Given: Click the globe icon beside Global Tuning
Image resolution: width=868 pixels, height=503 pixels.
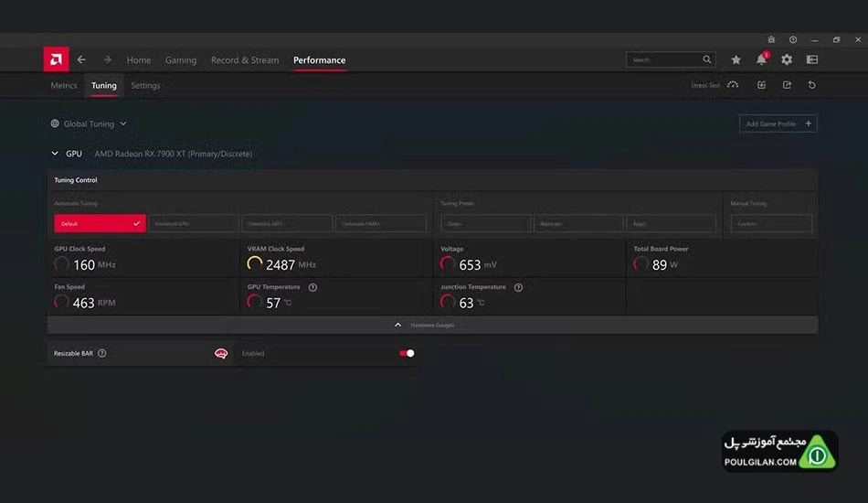Looking at the screenshot, I should click(55, 123).
